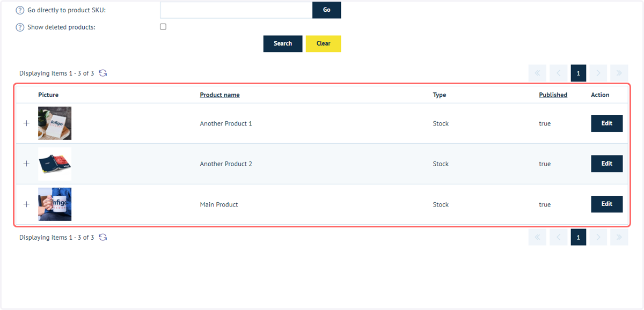This screenshot has height=310, width=644.
Task: Expand the Another Product 2 row
Action: (x=26, y=164)
